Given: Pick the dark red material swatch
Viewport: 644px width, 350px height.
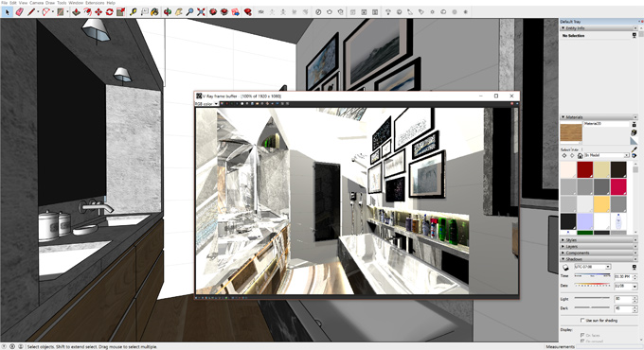Looking at the screenshot, I should coord(585,169).
